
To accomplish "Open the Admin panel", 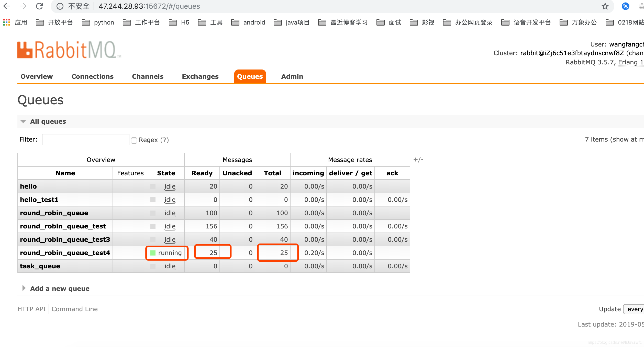I will tap(292, 76).
